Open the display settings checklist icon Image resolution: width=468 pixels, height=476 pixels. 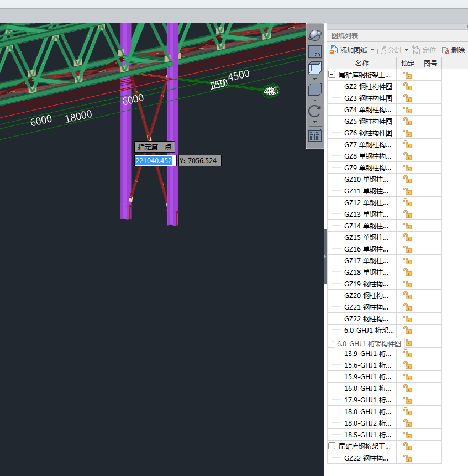click(x=315, y=135)
